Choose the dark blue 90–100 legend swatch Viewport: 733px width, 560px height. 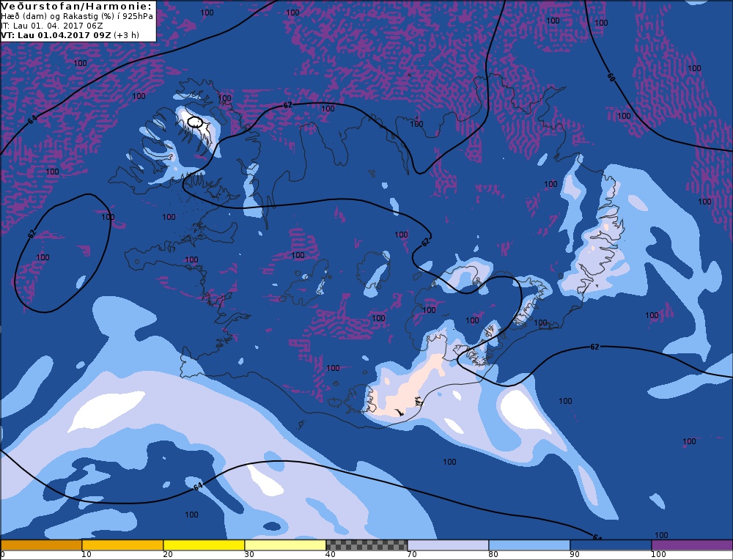coord(611,545)
